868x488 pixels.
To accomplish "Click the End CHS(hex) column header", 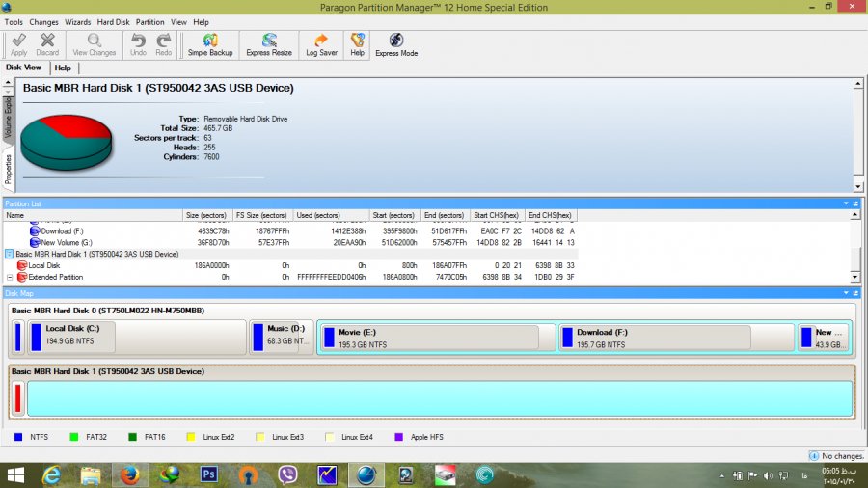I will pyautogui.click(x=550, y=215).
